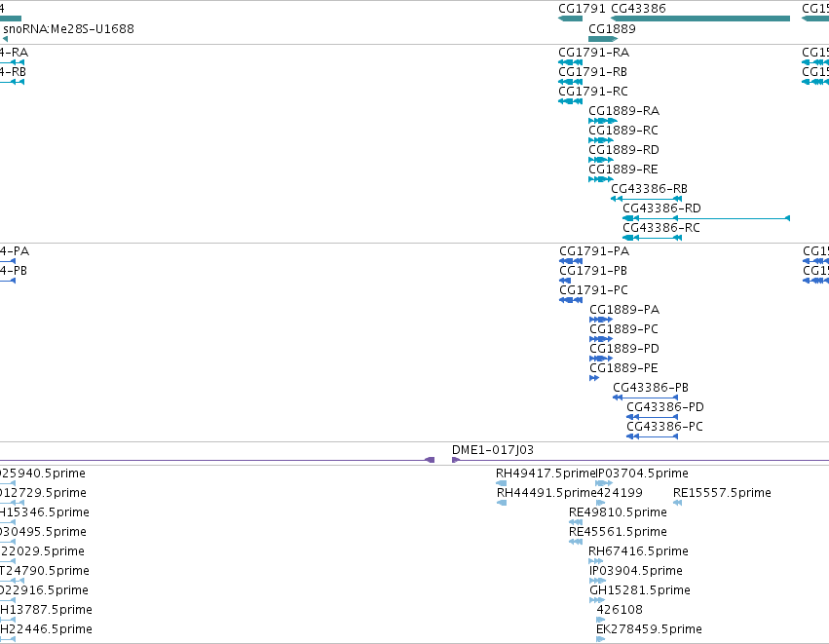Click the CG1791 gene label

tap(582, 9)
